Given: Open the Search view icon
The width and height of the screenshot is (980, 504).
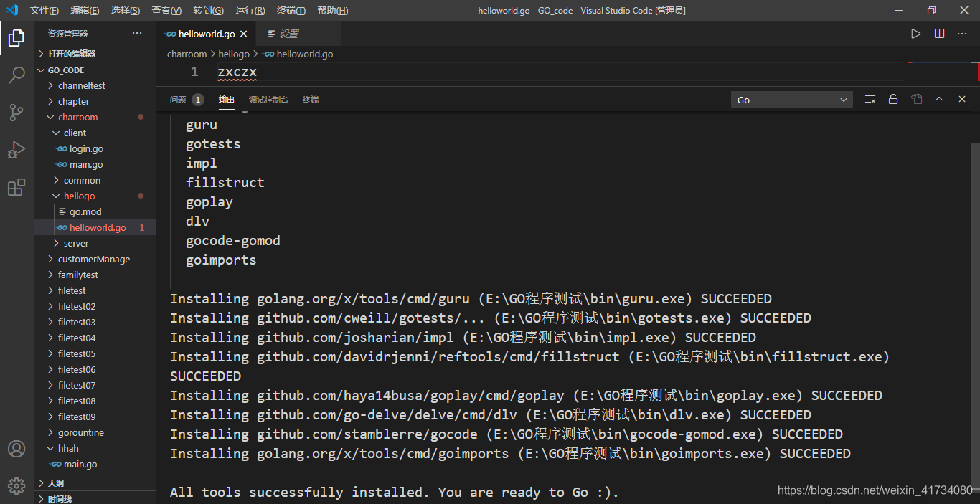Looking at the screenshot, I should pyautogui.click(x=17, y=75).
